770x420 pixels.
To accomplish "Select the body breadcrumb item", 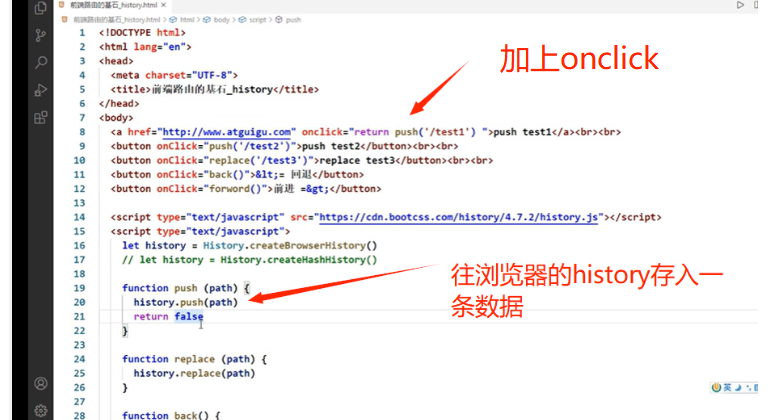I will [221, 20].
